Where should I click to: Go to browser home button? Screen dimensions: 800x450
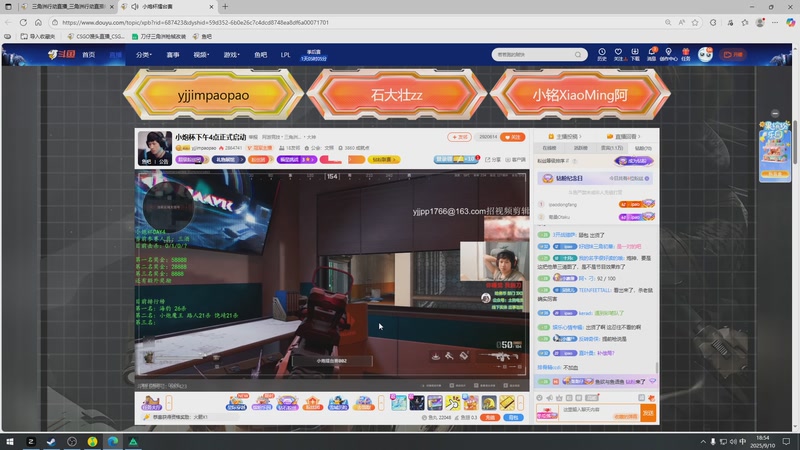(x=38, y=22)
